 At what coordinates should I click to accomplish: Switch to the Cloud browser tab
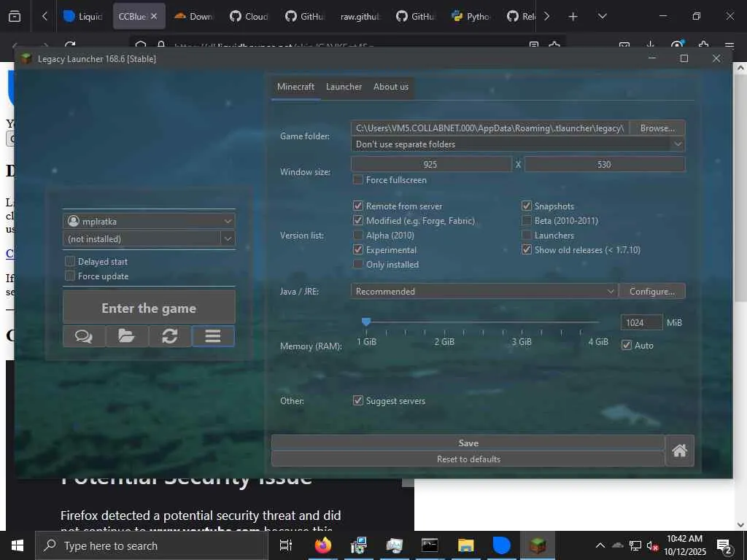[x=249, y=16]
